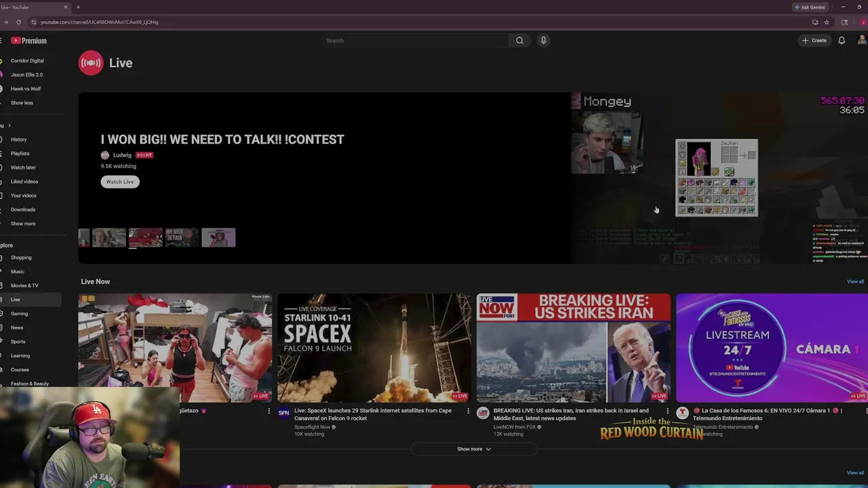Click the YouTube search input field

point(415,41)
